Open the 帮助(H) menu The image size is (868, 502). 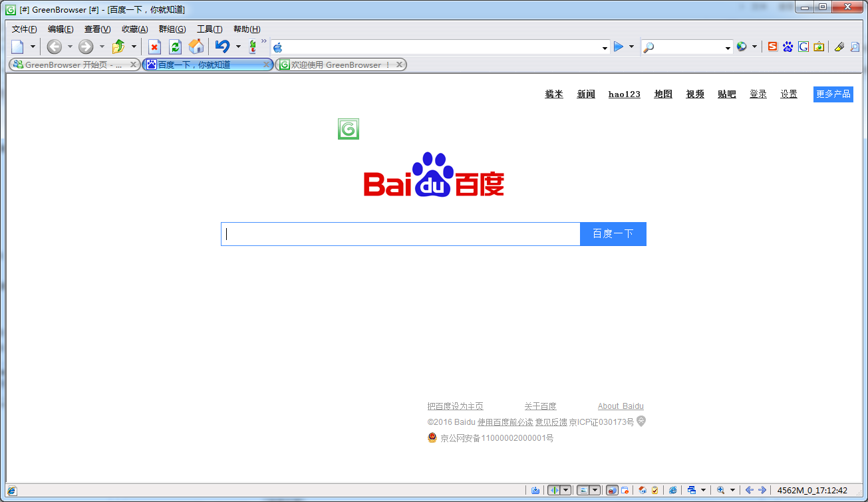[247, 29]
